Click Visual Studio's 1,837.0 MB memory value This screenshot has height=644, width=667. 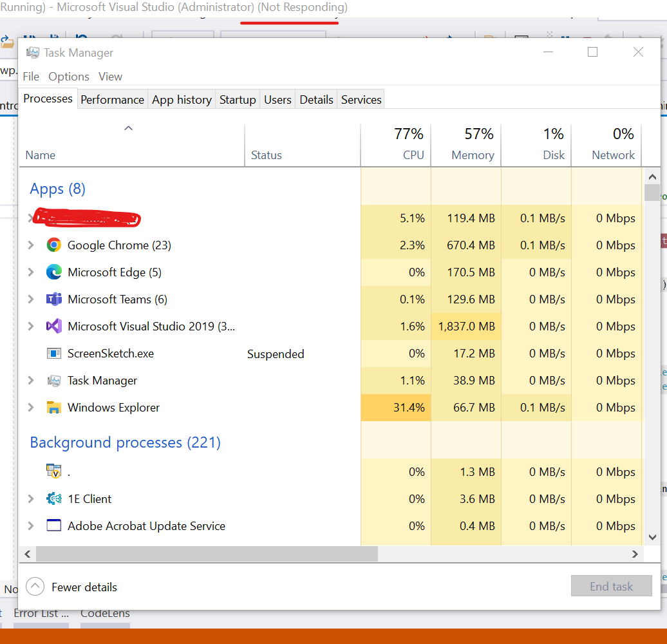(x=466, y=327)
